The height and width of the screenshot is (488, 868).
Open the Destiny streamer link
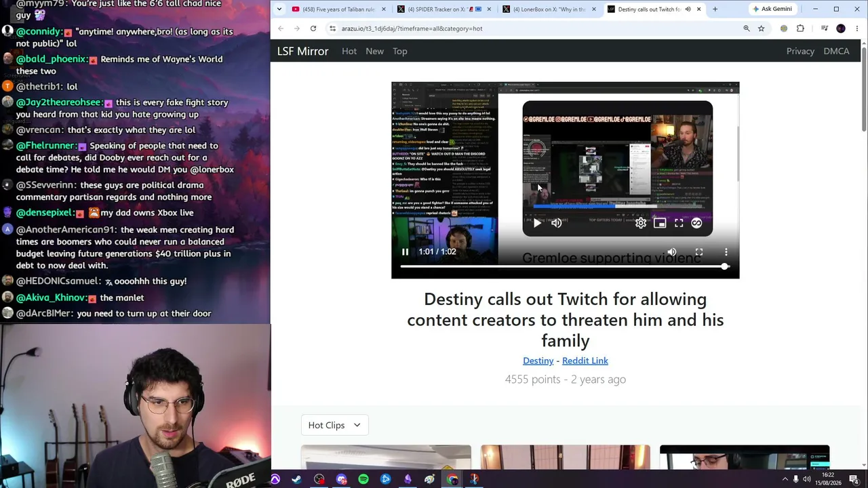538,361
